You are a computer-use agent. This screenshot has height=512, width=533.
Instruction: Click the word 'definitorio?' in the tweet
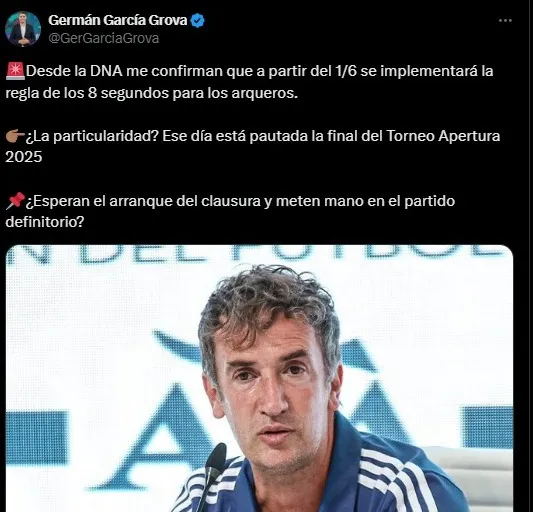pos(45,222)
